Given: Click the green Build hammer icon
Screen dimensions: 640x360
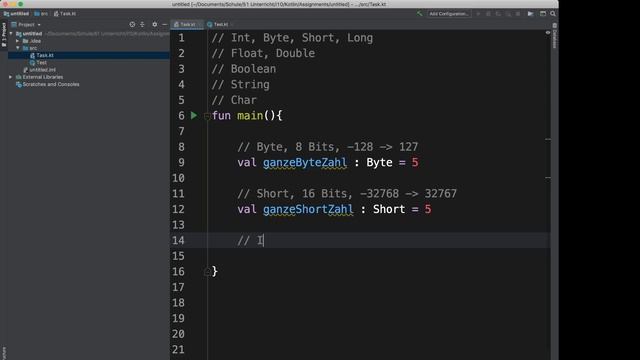Looking at the screenshot, I should [x=419, y=13].
